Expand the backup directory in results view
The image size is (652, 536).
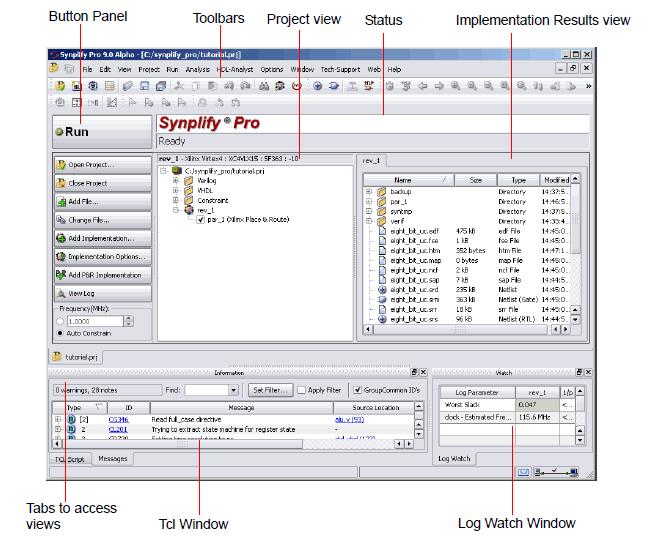point(368,191)
